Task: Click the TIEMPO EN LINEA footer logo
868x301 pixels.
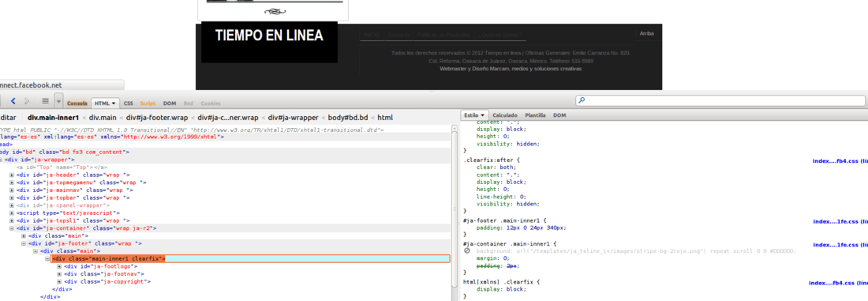Action: (269, 41)
